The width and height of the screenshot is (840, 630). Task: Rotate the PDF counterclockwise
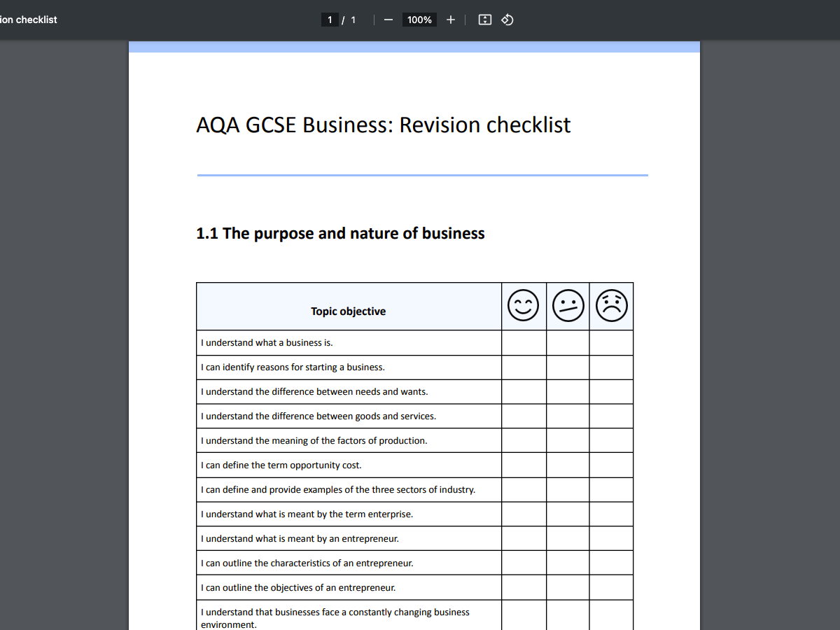pos(507,20)
